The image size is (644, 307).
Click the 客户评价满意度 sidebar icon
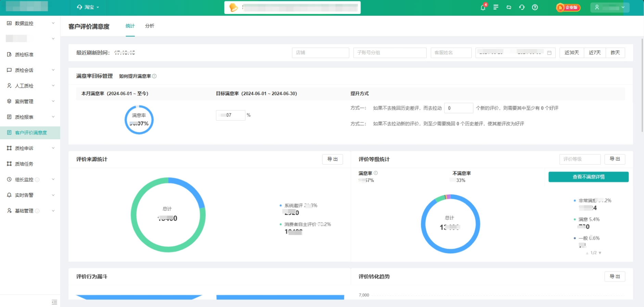coord(9,132)
